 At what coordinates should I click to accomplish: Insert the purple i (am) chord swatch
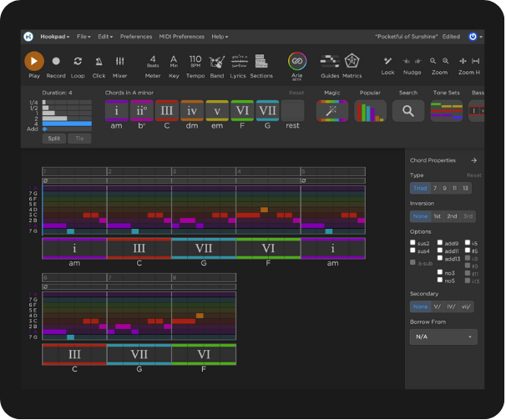point(116,110)
